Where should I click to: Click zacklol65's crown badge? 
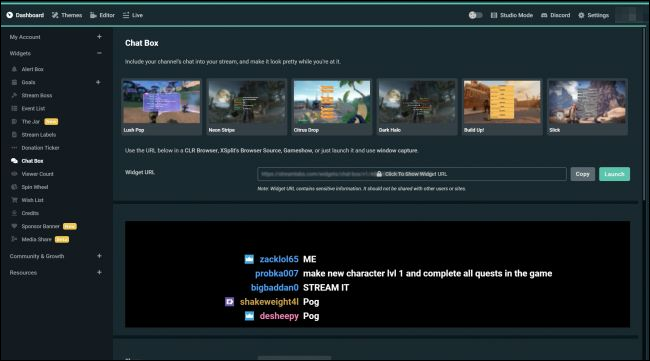tap(249, 259)
